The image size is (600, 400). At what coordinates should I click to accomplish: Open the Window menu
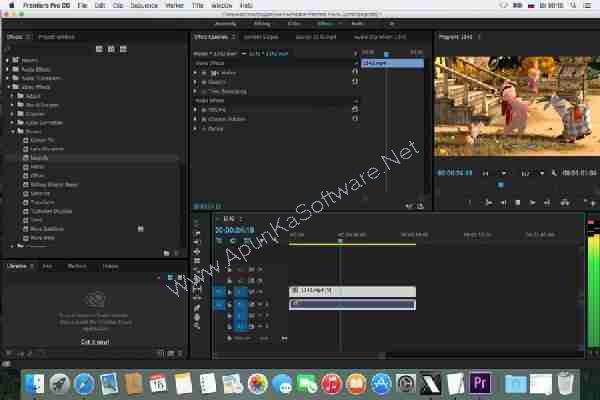[222, 5]
